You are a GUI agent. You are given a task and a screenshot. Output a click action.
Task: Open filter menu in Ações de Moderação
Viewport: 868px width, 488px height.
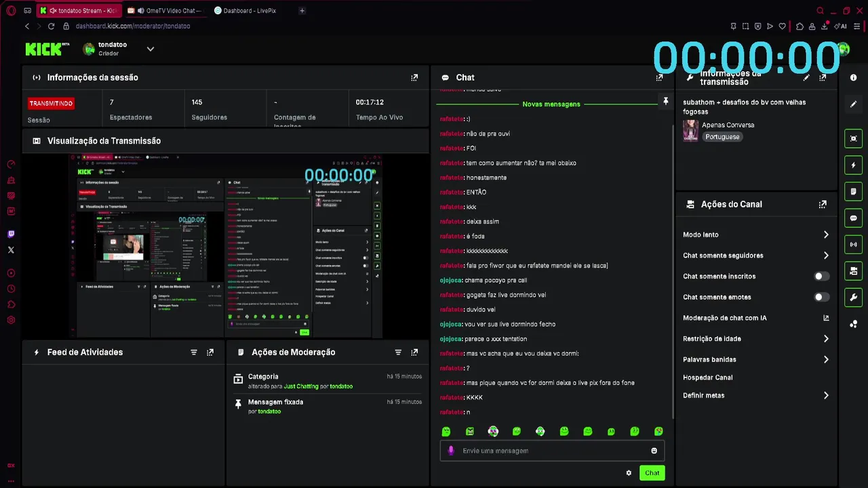click(398, 352)
